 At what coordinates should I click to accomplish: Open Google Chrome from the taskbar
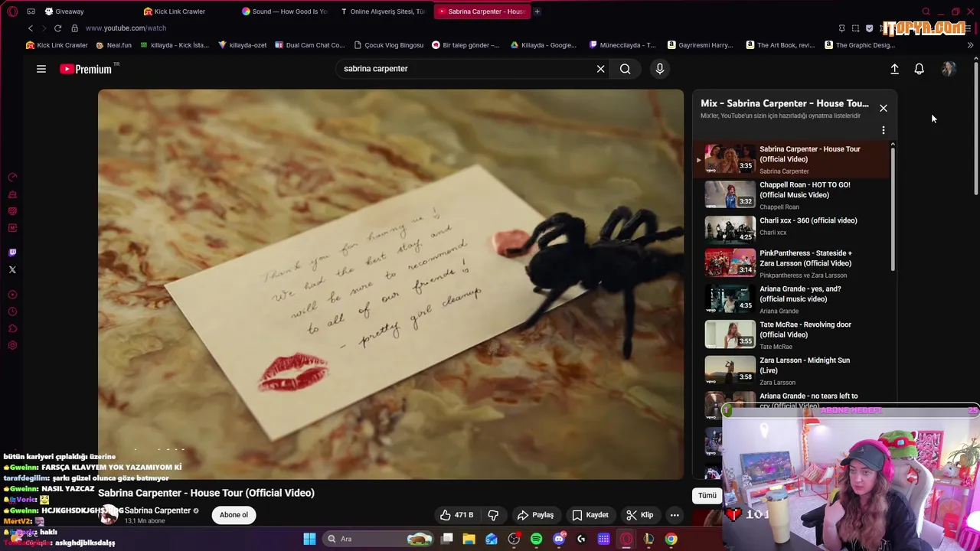click(671, 539)
